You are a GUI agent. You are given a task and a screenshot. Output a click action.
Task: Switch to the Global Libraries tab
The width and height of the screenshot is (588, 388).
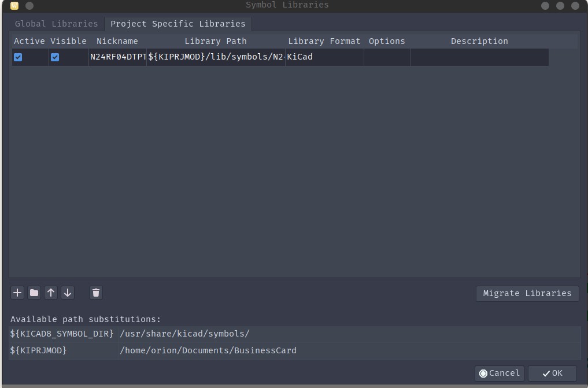[56, 24]
